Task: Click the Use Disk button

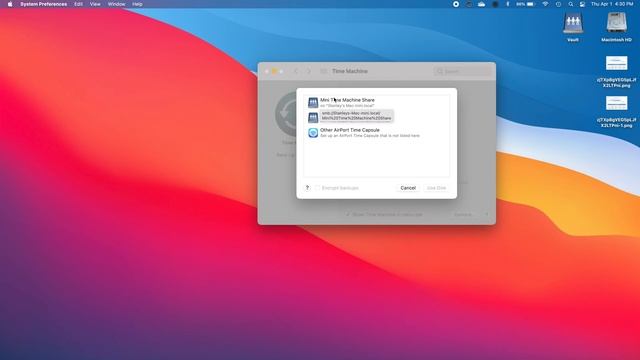Action: coord(436,188)
